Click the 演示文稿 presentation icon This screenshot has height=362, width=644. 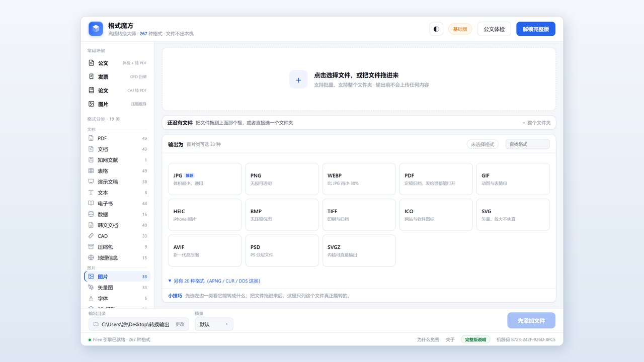point(91,182)
